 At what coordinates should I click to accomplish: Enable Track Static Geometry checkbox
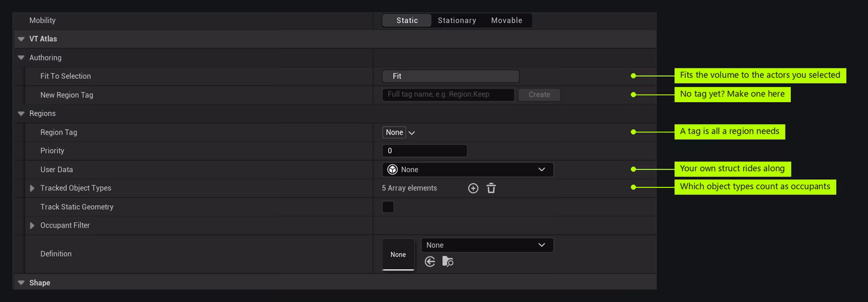click(388, 207)
